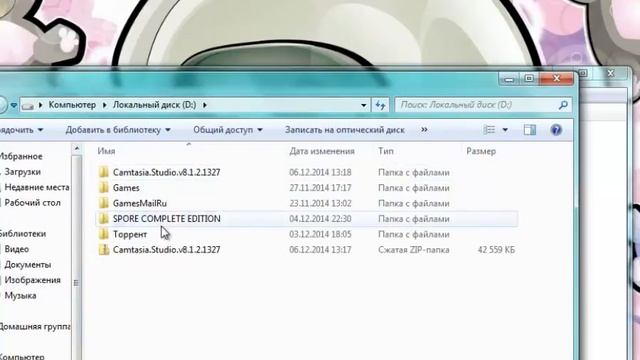Click Сжатая ZIP-папка type text
This screenshot has width=640, height=360.
pyautogui.click(x=413, y=249)
